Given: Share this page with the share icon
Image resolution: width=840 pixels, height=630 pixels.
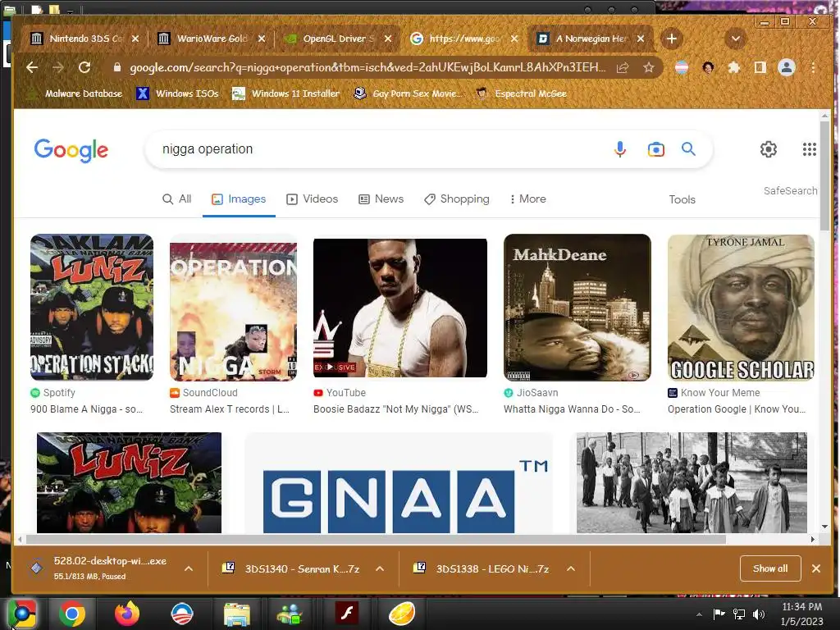Looking at the screenshot, I should [x=623, y=67].
